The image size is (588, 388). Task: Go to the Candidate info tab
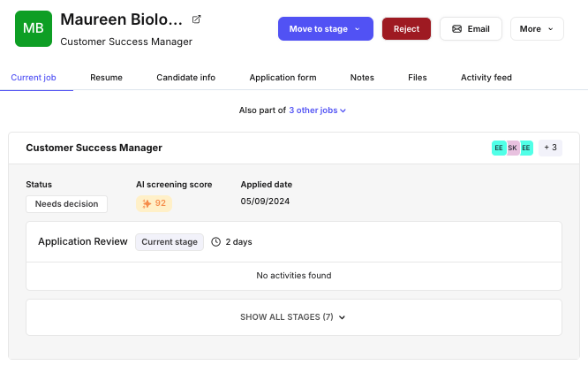[185, 78]
